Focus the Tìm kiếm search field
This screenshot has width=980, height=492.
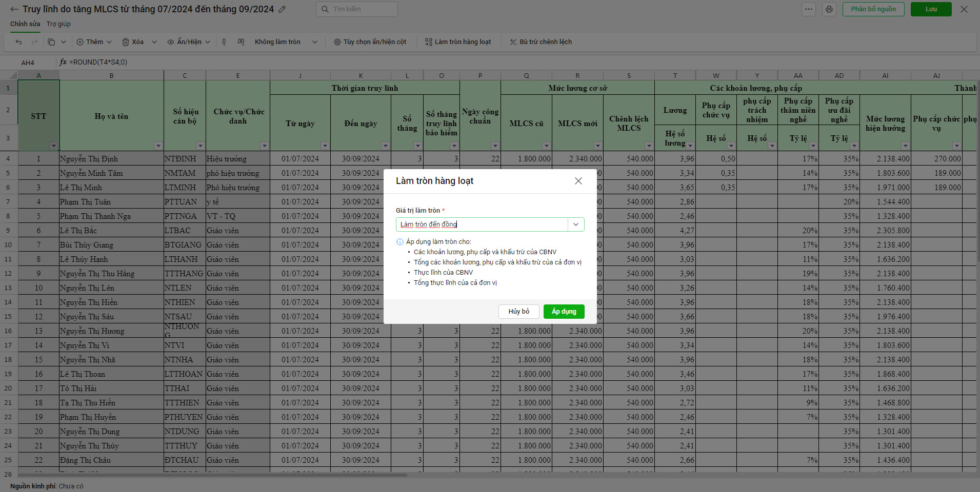tap(357, 9)
